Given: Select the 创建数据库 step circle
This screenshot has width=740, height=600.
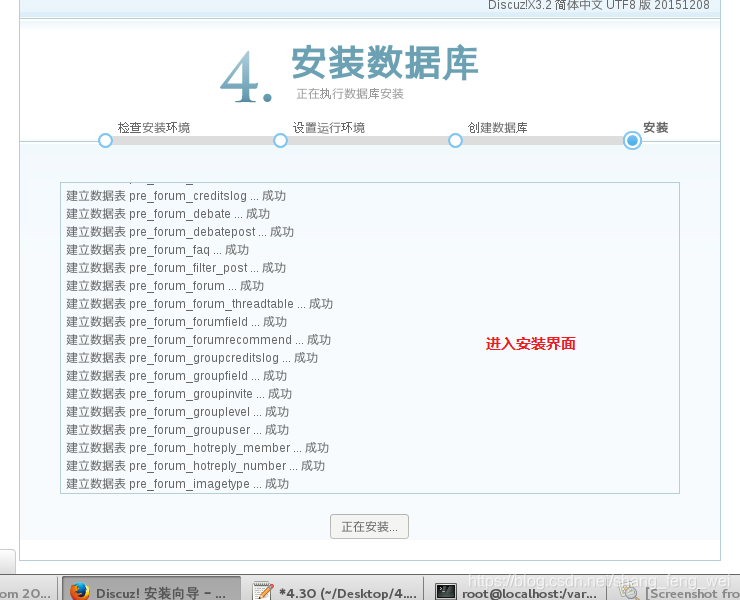Looking at the screenshot, I should click(455, 140).
